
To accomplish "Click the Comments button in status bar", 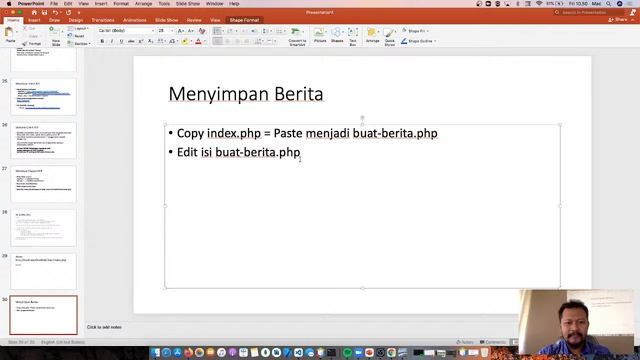I will [x=493, y=342].
